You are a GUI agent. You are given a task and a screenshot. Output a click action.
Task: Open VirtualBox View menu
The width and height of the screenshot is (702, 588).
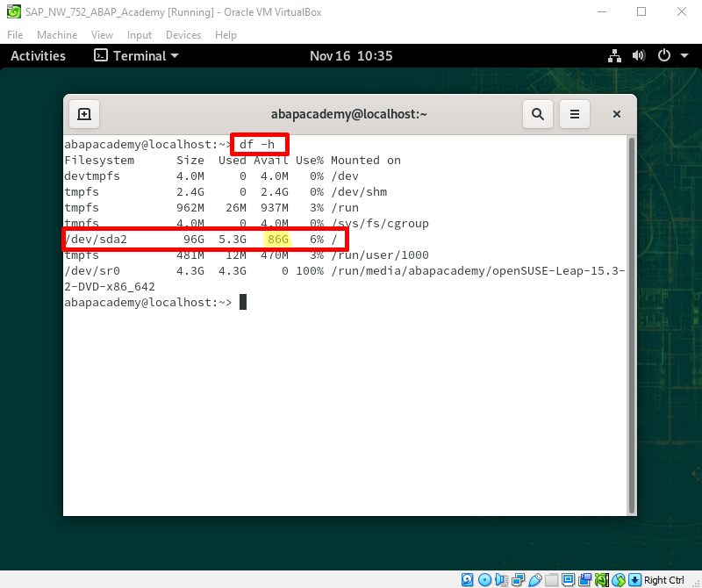point(102,35)
